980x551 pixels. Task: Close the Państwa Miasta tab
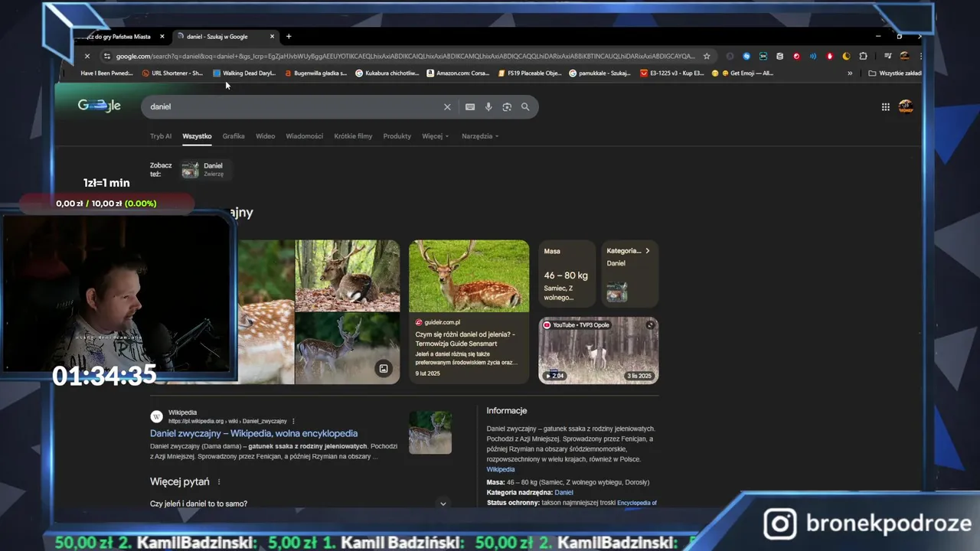pyautogui.click(x=162, y=36)
